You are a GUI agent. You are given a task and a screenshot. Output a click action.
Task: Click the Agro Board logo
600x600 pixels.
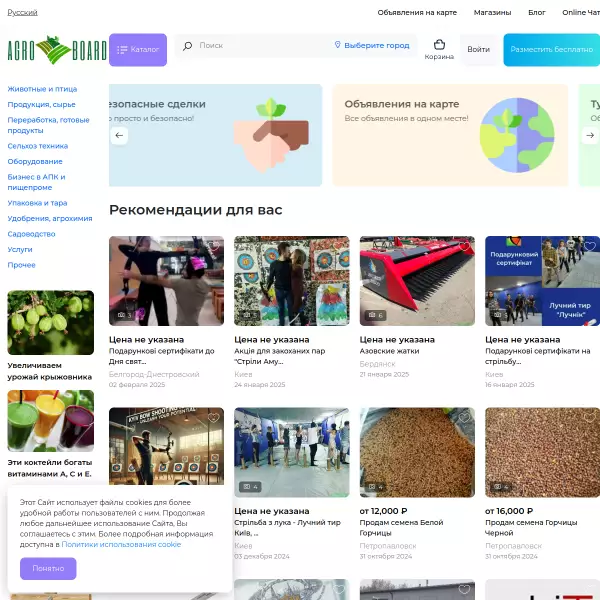point(57,50)
